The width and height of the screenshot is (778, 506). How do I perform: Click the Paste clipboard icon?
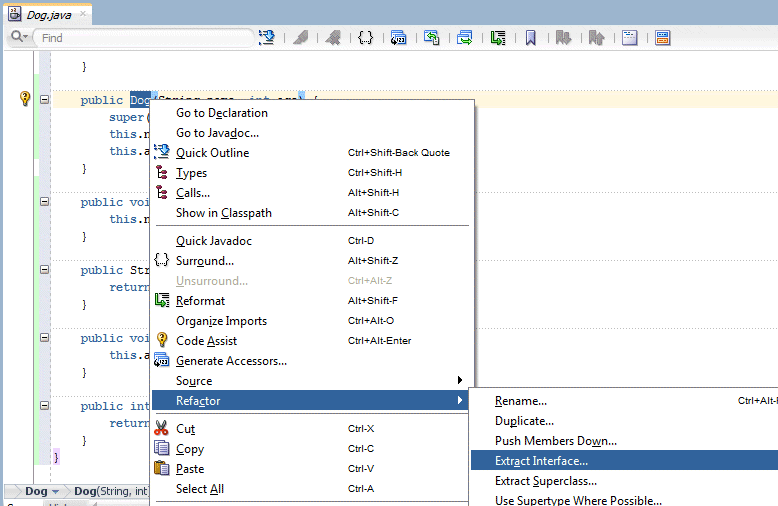161,468
